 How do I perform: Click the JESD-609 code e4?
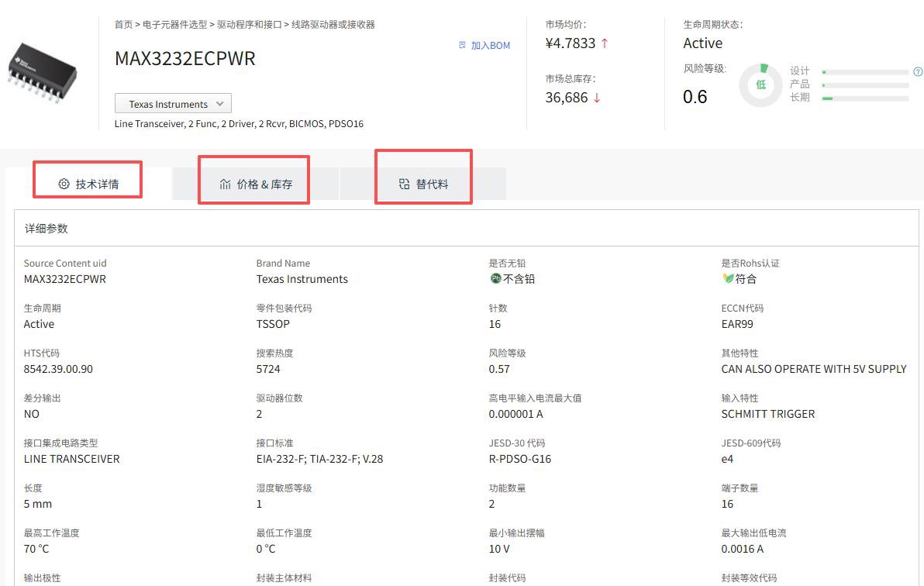pyautogui.click(x=727, y=459)
